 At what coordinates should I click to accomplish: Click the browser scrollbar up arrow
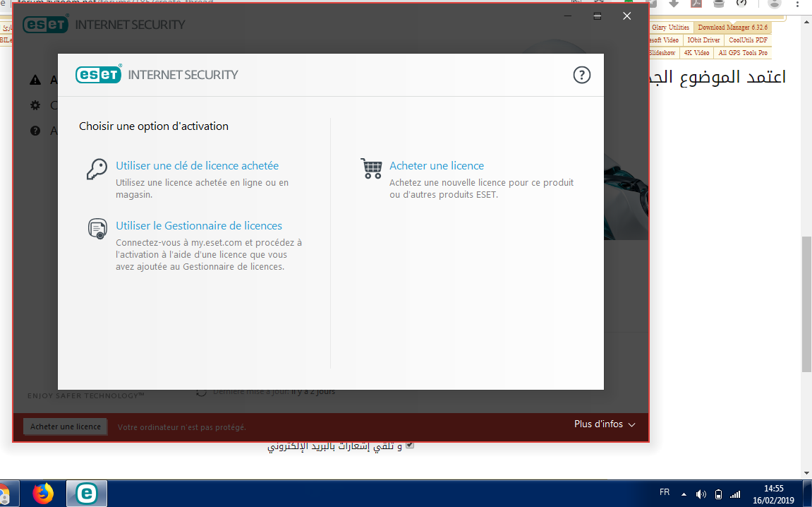(806, 22)
